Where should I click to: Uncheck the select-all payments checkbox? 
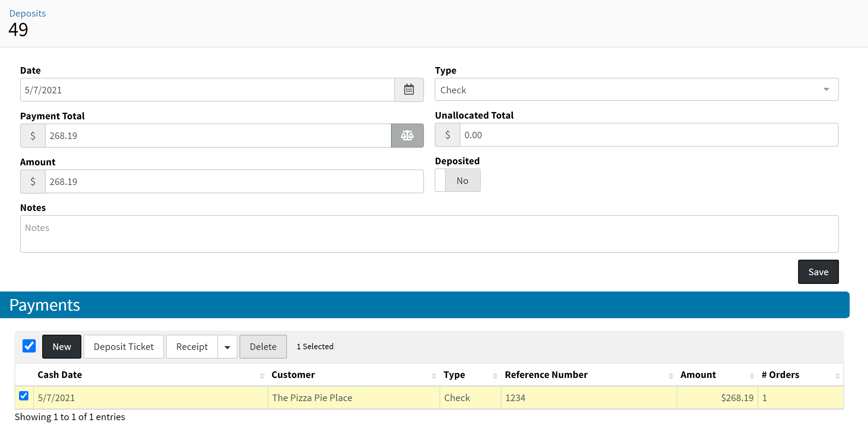(29, 346)
